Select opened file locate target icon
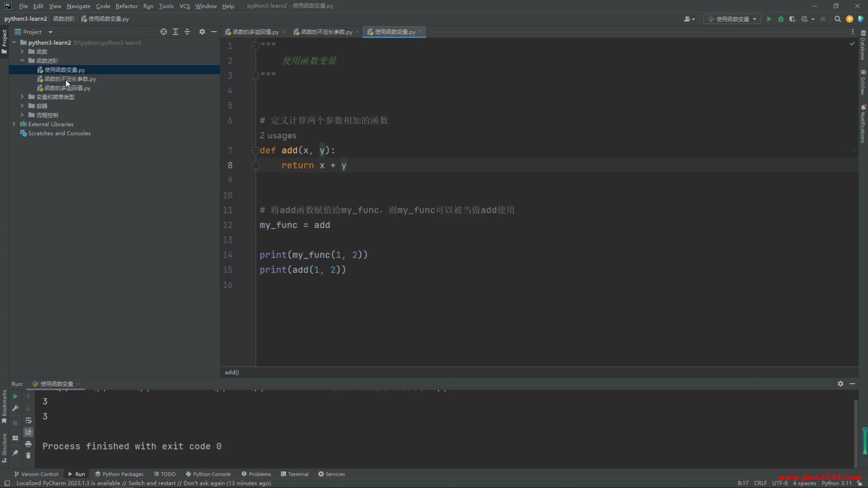The width and height of the screenshot is (868, 488). (x=164, y=32)
